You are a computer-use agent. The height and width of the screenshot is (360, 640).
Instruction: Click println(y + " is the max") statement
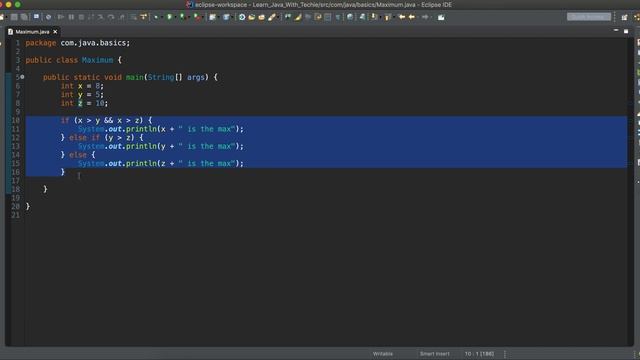[x=160, y=146]
